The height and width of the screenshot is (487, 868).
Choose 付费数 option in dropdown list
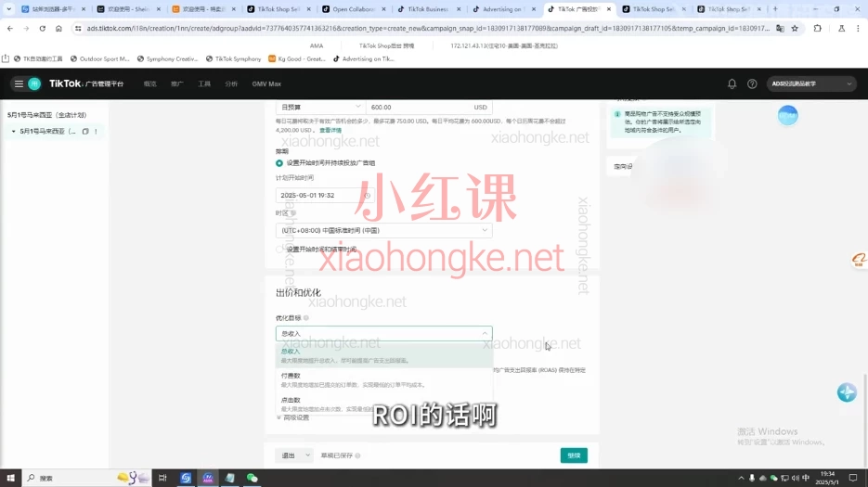(x=383, y=379)
